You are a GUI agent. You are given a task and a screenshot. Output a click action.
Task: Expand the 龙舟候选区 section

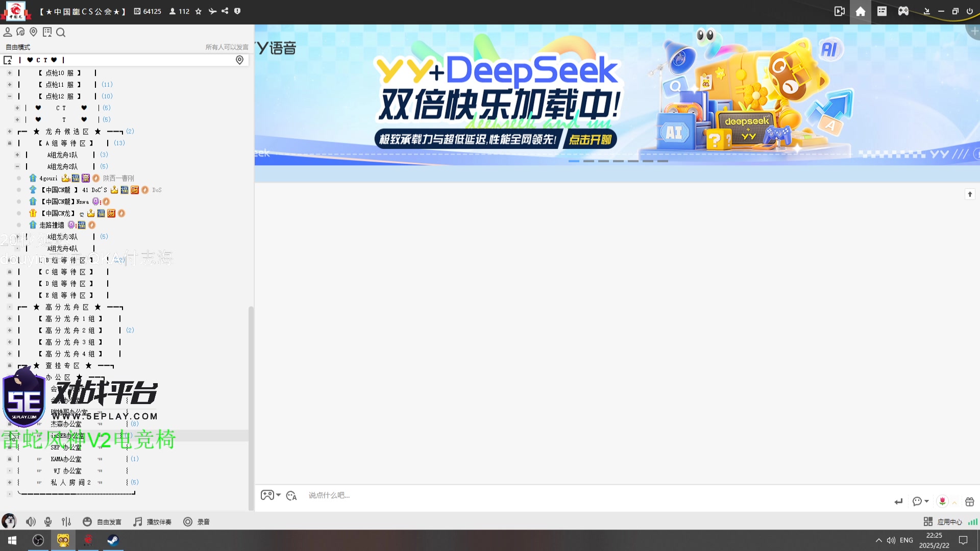[x=9, y=132]
